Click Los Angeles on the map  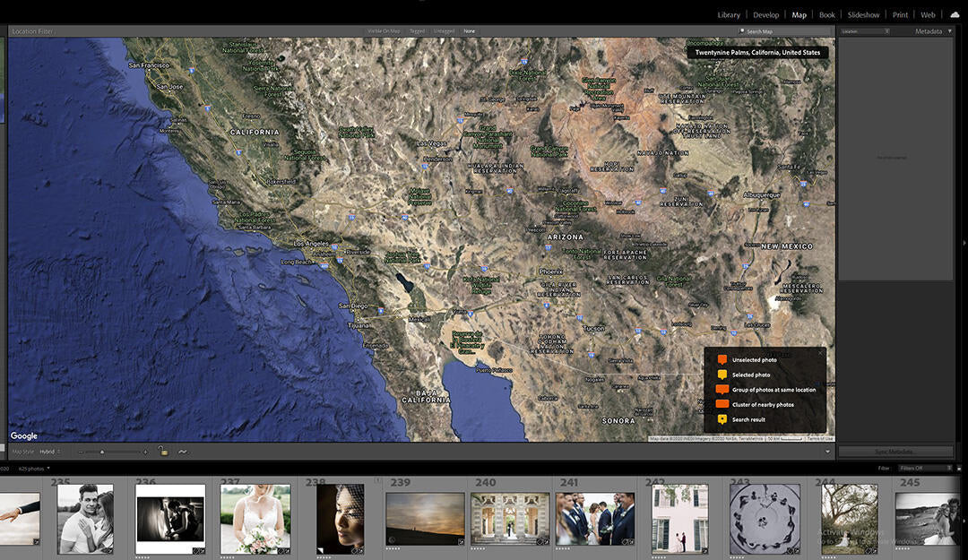coord(311,243)
